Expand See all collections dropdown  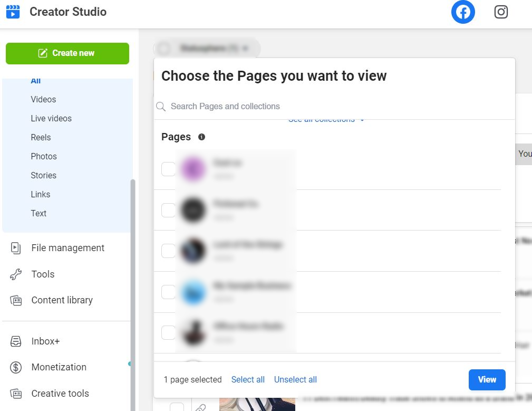click(x=326, y=120)
